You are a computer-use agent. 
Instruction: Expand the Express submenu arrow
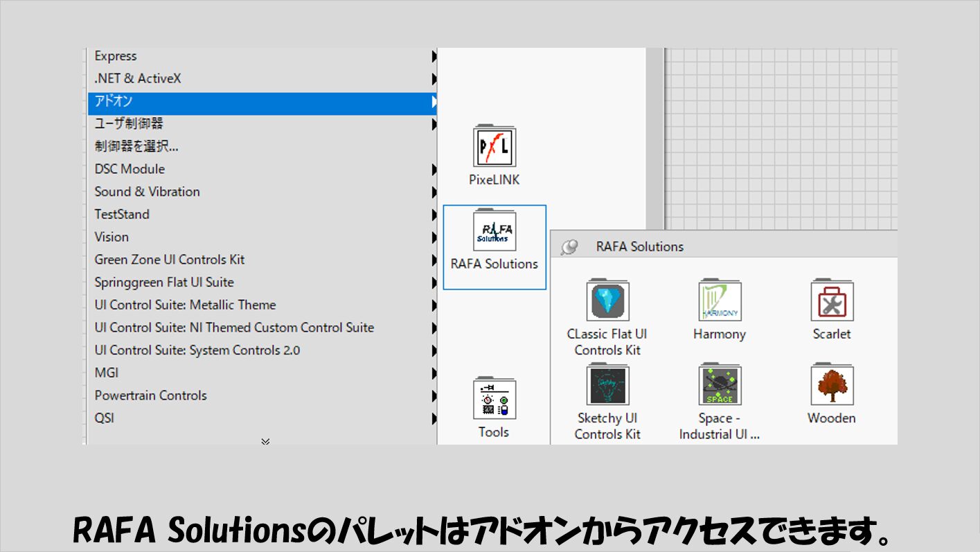click(434, 56)
